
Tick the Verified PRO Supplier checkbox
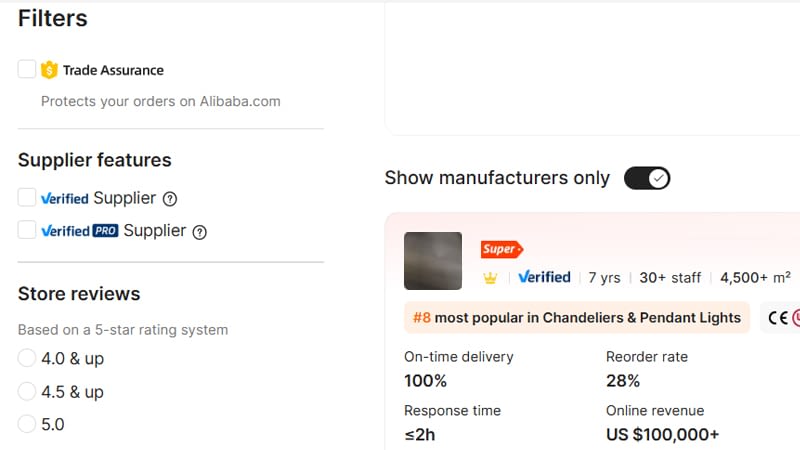click(x=27, y=230)
